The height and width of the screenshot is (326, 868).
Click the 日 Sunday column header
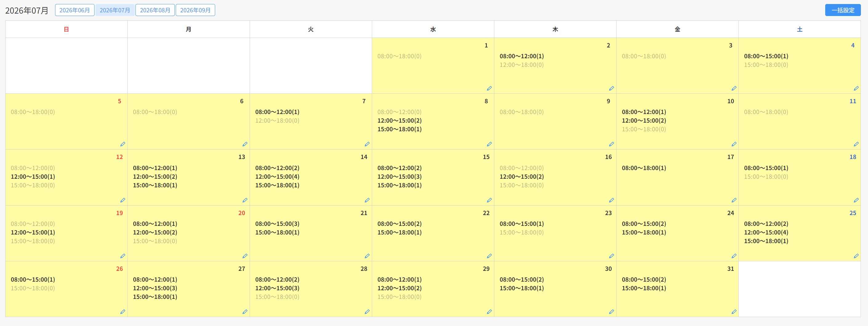[66, 29]
